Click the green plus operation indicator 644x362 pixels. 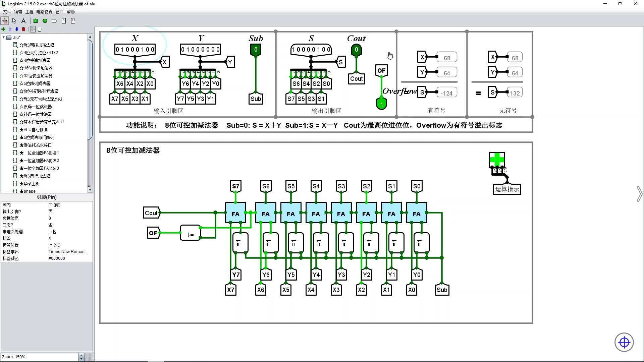click(x=497, y=159)
